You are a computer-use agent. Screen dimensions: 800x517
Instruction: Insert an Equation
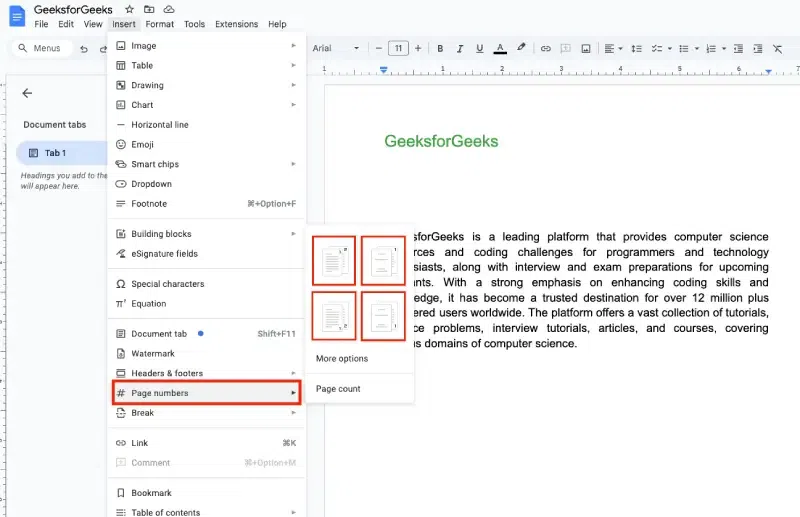[x=206, y=304]
